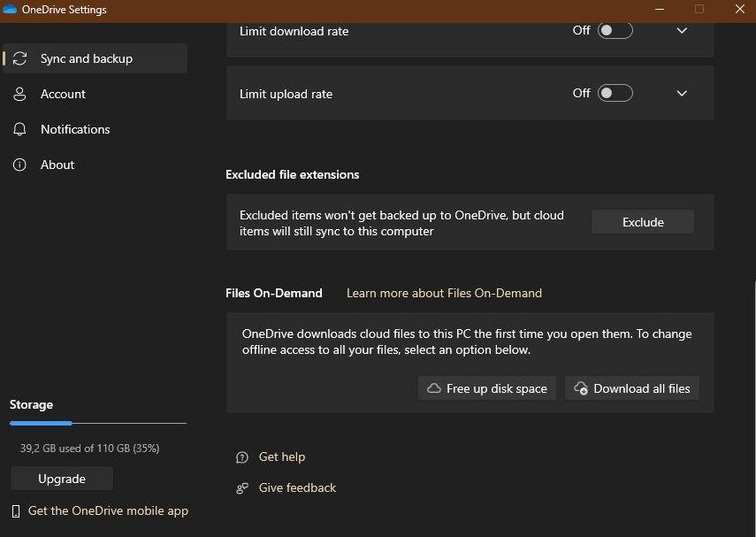Click the Get help question mark icon
The height and width of the screenshot is (537, 756).
coord(242,457)
